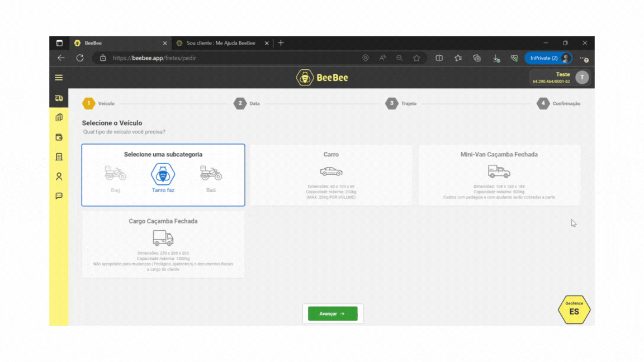This screenshot has width=644, height=362.
Task: Choose the Carro vehicle card
Action: tap(331, 175)
